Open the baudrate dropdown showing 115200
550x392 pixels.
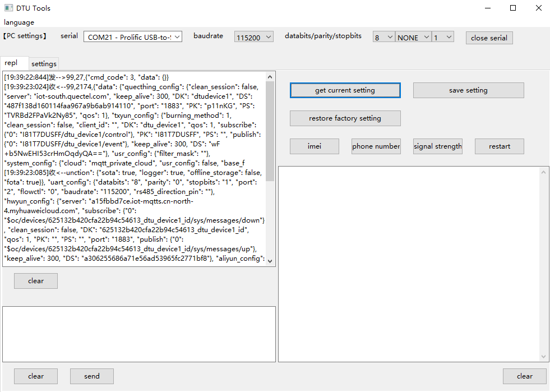tap(253, 36)
